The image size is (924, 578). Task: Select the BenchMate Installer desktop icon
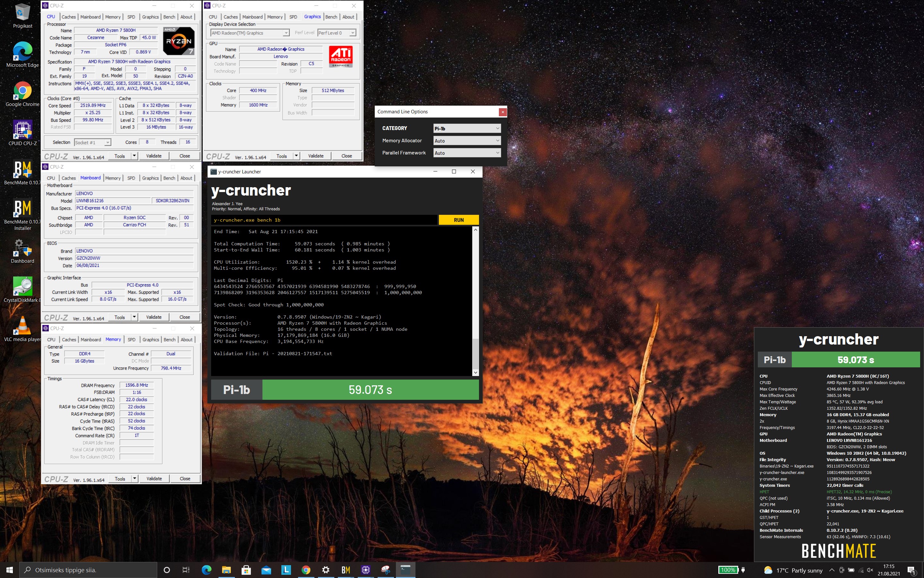(22, 215)
